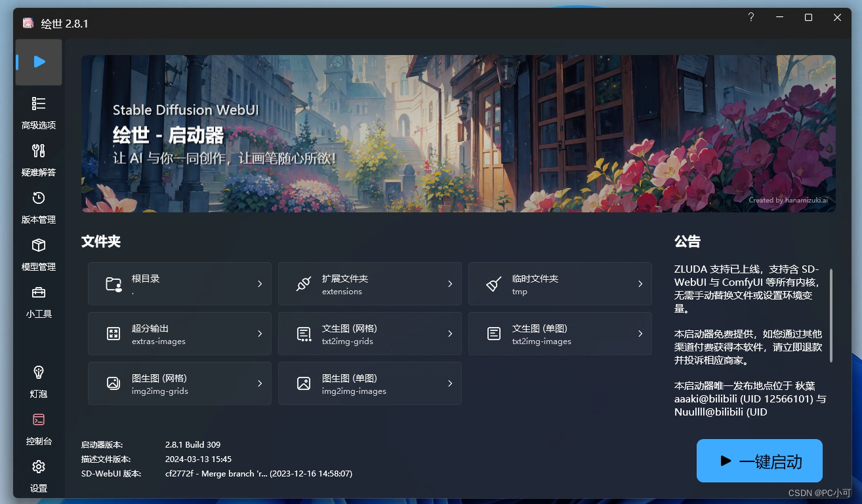This screenshot has height=504, width=862.
Task: Expand 文生图 (网格) chevron arrow
Action: (x=450, y=334)
